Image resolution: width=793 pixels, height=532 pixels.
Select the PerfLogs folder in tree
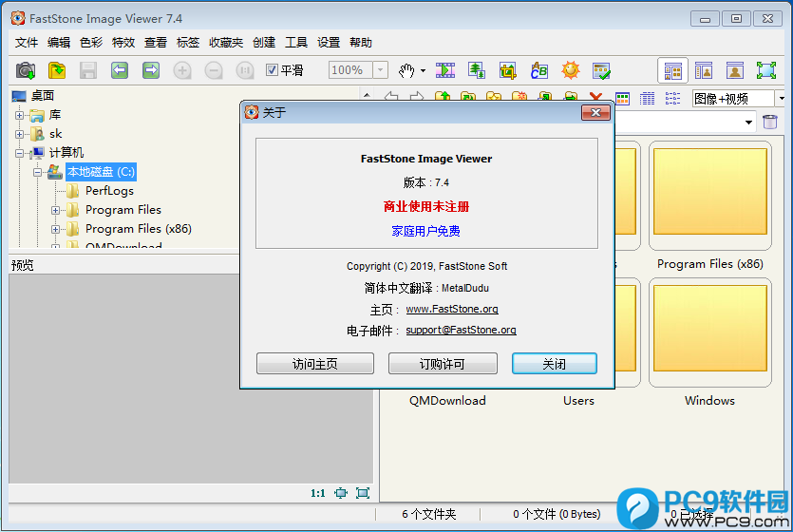(x=109, y=191)
